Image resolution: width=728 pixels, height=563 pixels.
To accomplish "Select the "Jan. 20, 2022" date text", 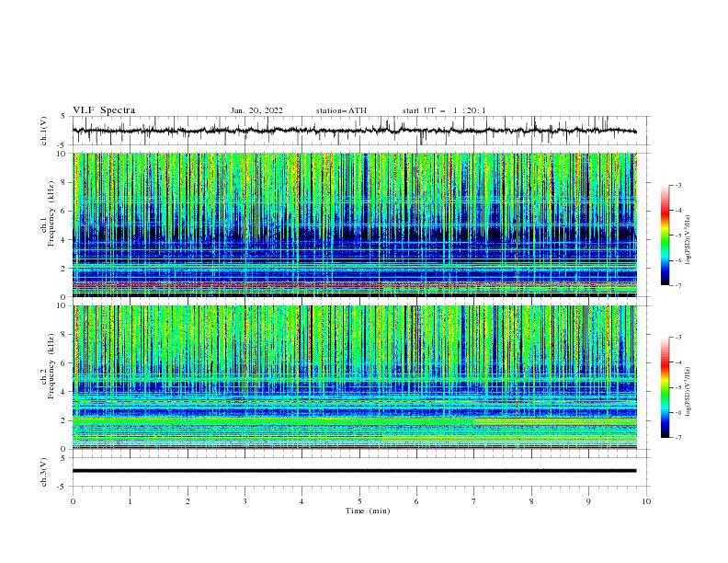I will (x=256, y=110).
